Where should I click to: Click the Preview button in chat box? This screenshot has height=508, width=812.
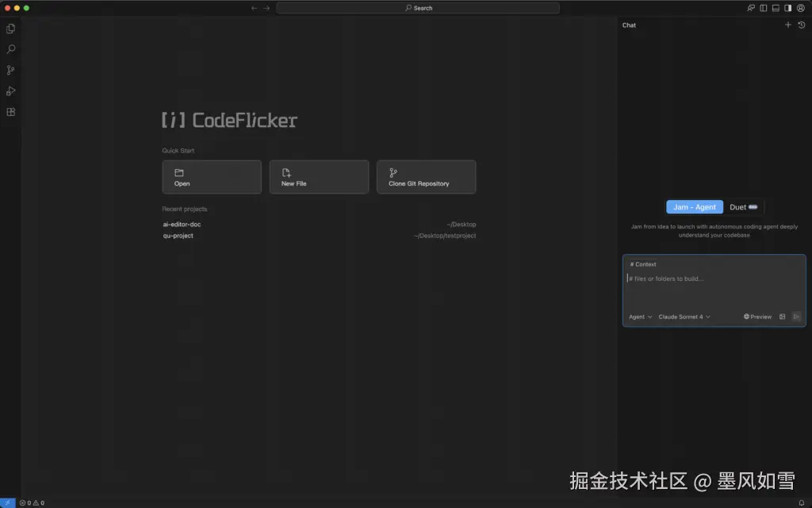(757, 317)
